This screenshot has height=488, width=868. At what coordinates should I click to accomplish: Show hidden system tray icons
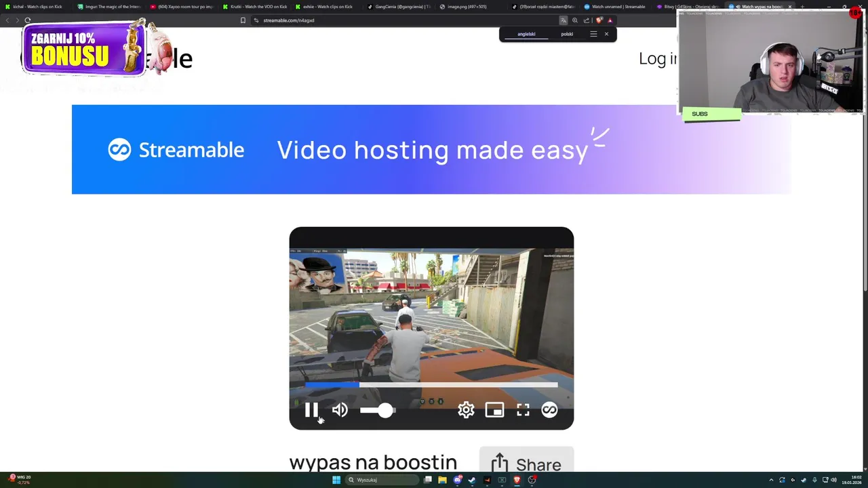[x=771, y=480]
